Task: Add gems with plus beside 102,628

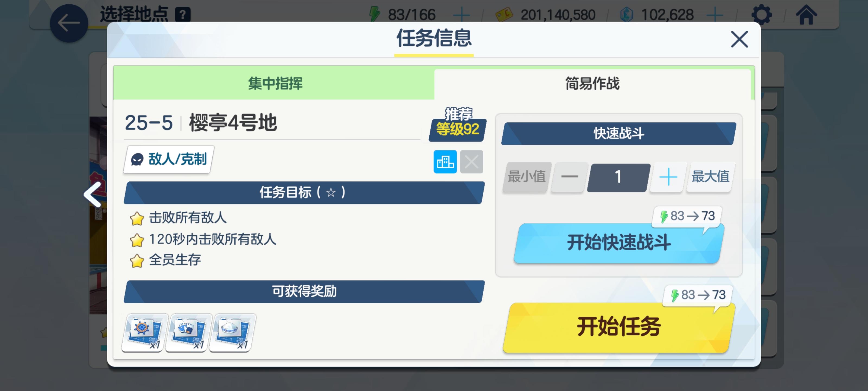Action: click(x=714, y=15)
